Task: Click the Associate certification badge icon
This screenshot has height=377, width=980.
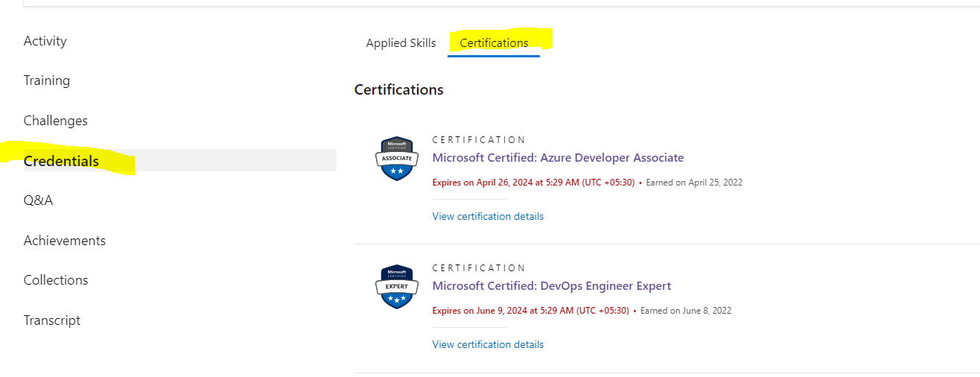Action: 397,159
